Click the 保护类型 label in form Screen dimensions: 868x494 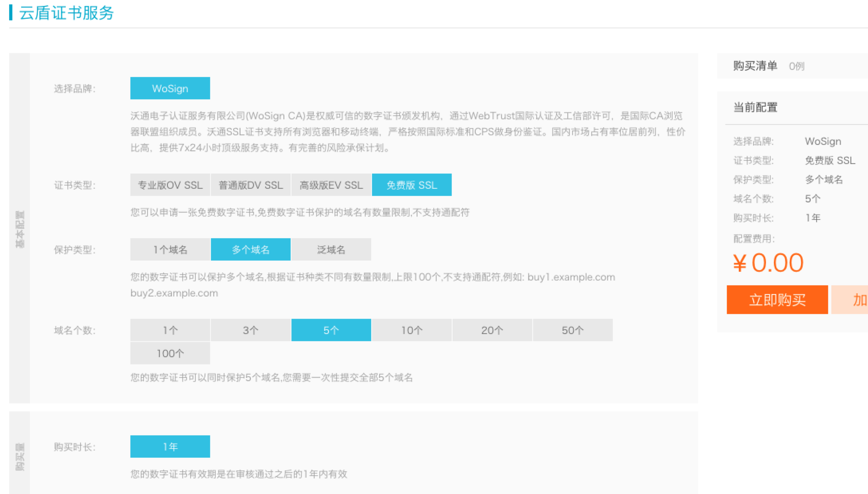pyautogui.click(x=75, y=250)
